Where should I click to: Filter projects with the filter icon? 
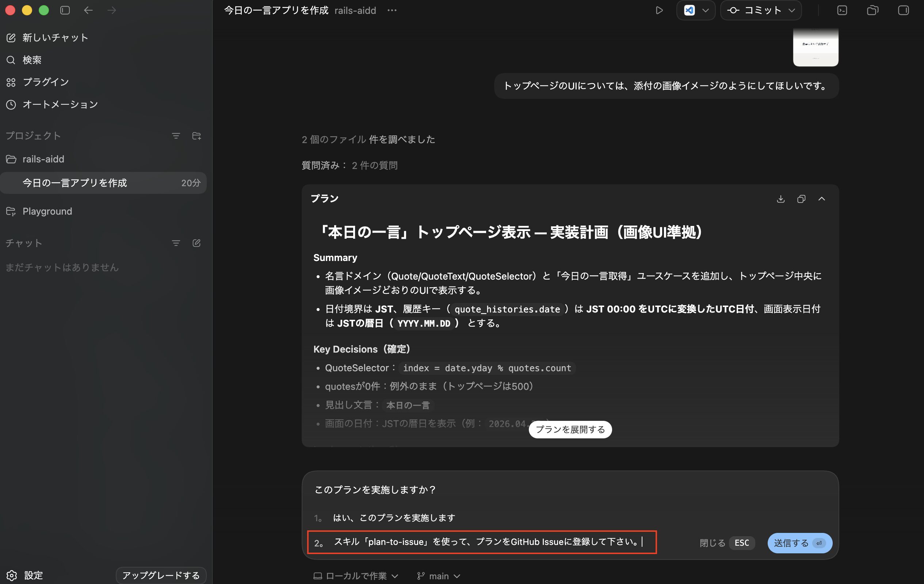176,136
